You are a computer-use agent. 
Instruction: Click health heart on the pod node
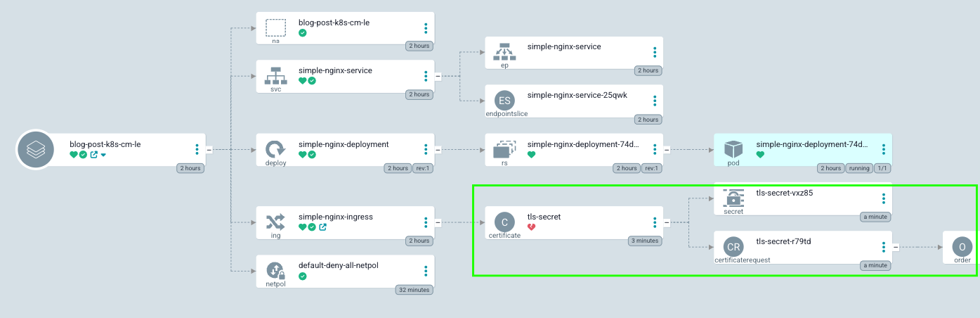click(x=760, y=155)
